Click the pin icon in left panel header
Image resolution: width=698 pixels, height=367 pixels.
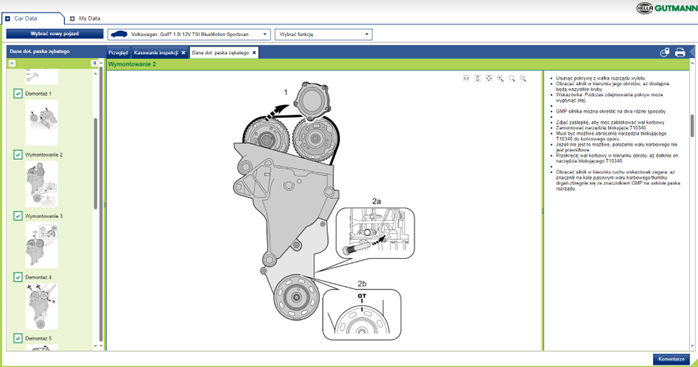[x=94, y=64]
